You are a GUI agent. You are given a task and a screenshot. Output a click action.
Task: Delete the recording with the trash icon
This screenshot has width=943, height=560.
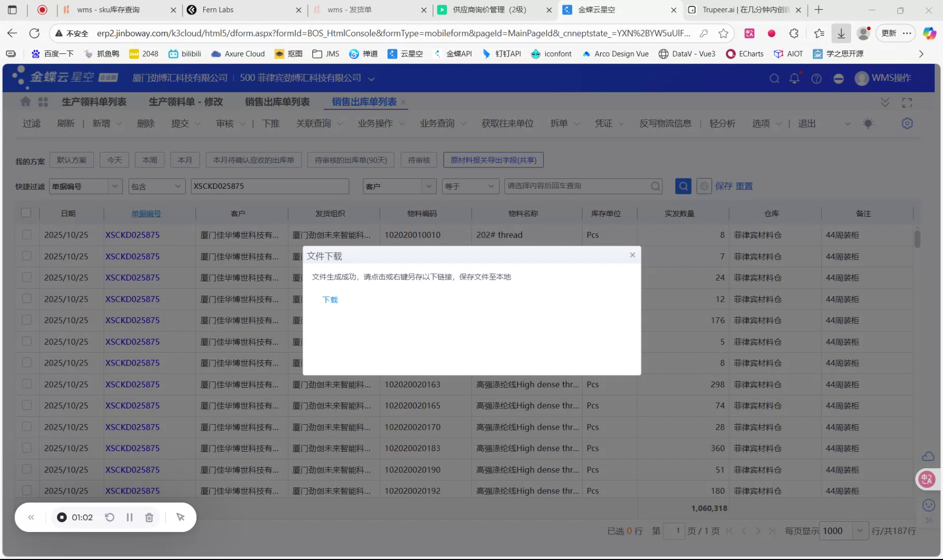pos(149,517)
